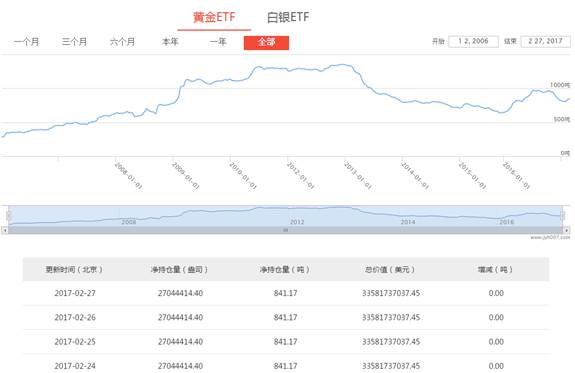
Task: Click the 1000吨 axis label
Action: (560, 85)
